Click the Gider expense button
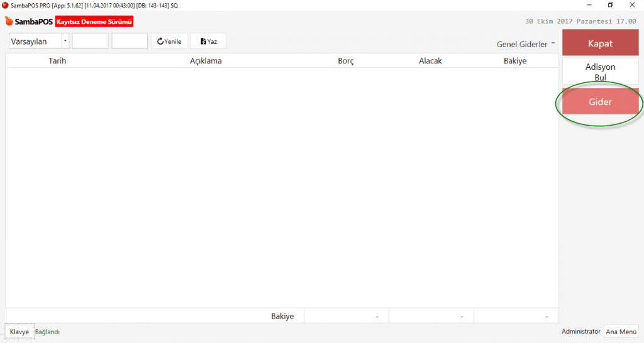 (600, 102)
